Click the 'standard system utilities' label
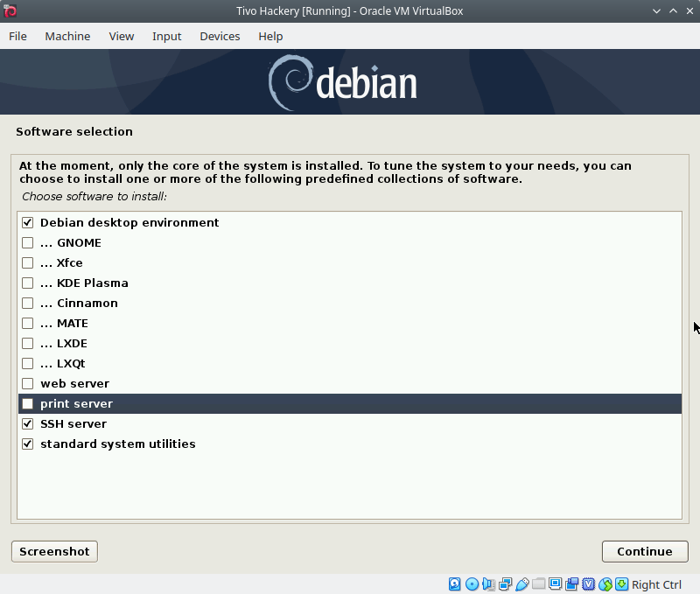Viewport: 700px width, 594px height. 118,444
